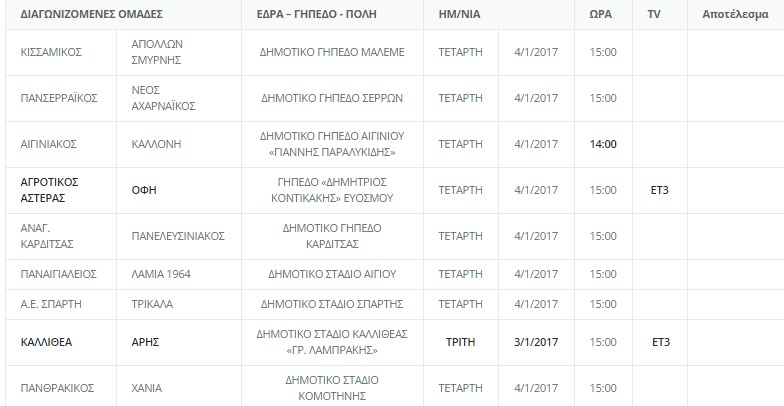
Task: Select the bold ΑΓΡΟΤΙΚΟΣ ΑΣΤΕΡΑΣ team
Action: pos(50,190)
